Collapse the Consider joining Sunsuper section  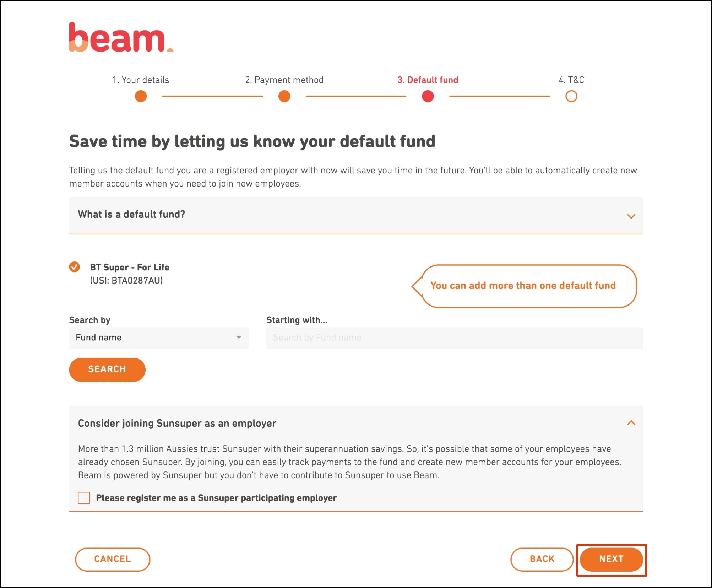tap(631, 423)
